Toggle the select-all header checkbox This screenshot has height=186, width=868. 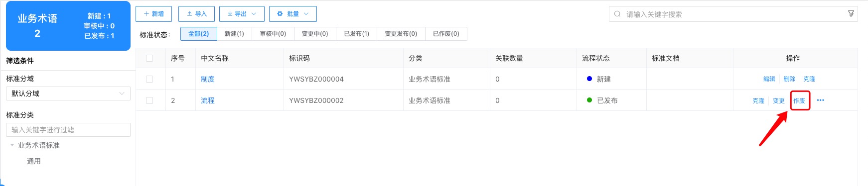point(149,58)
